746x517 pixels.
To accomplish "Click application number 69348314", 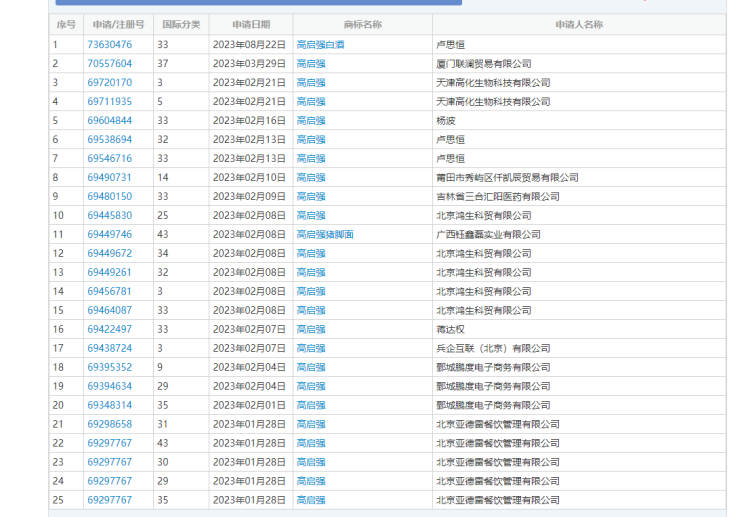I will 109,405.
